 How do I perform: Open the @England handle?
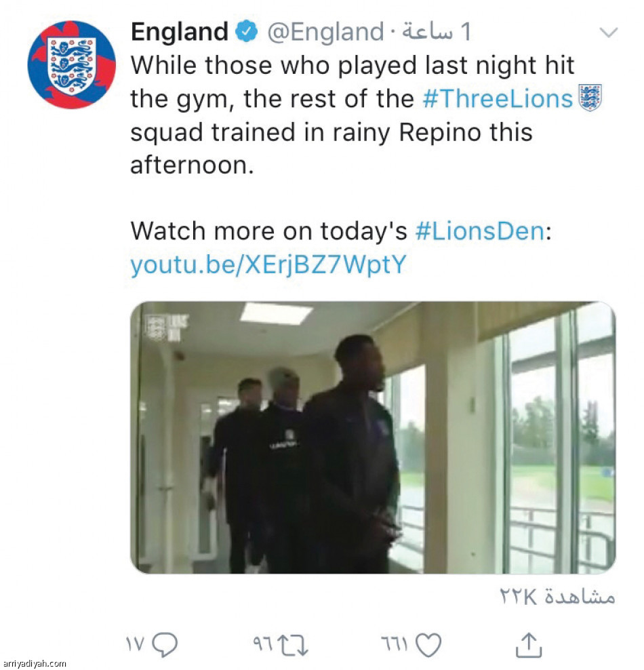click(326, 32)
